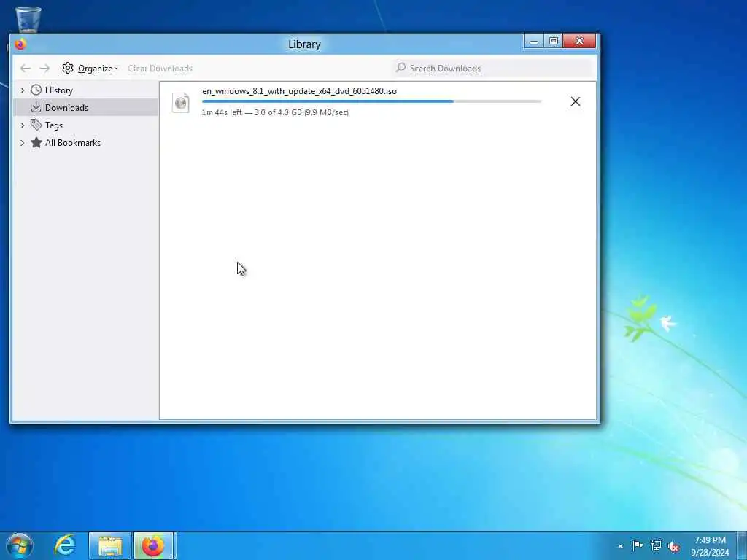Viewport: 747px width, 560px height.
Task: Launch Internet Explorer from the taskbar
Action: coord(65,545)
